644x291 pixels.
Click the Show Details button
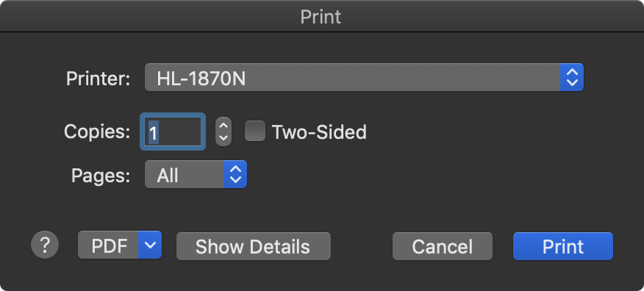point(254,246)
